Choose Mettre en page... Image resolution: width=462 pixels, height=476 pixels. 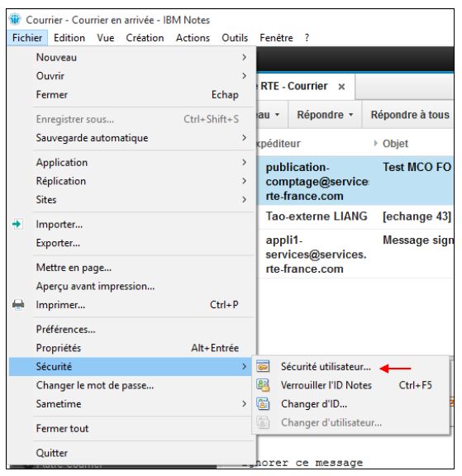click(x=131, y=268)
